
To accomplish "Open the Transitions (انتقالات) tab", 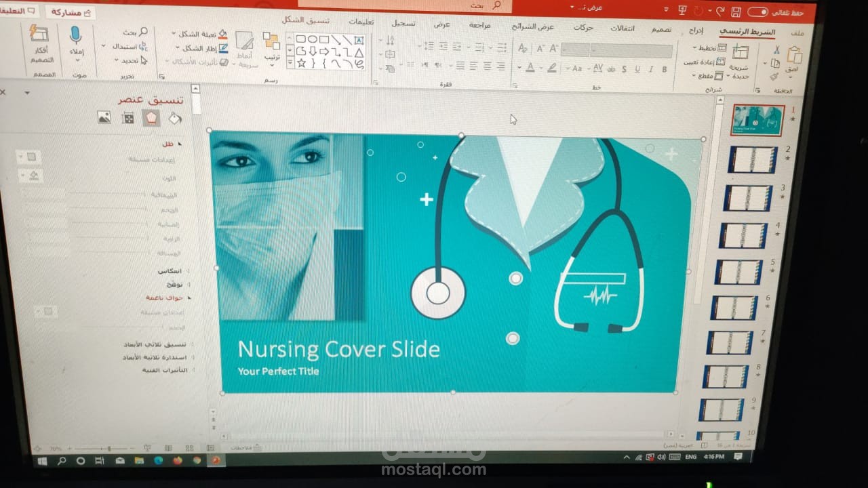I will coord(623,28).
